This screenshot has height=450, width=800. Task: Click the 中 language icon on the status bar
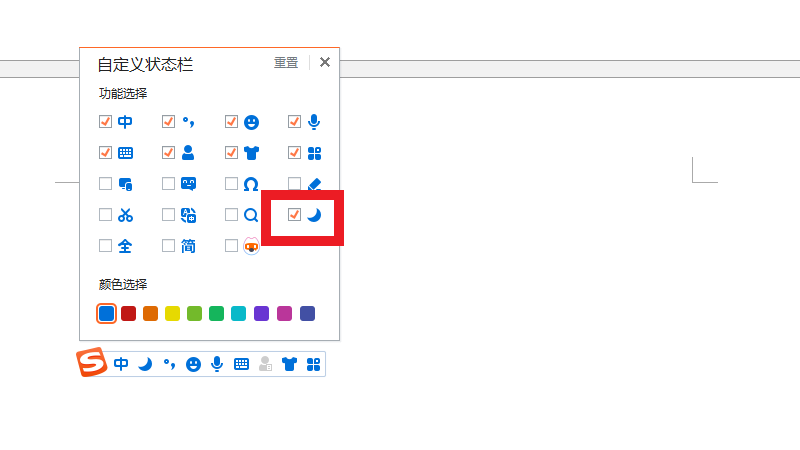click(121, 364)
